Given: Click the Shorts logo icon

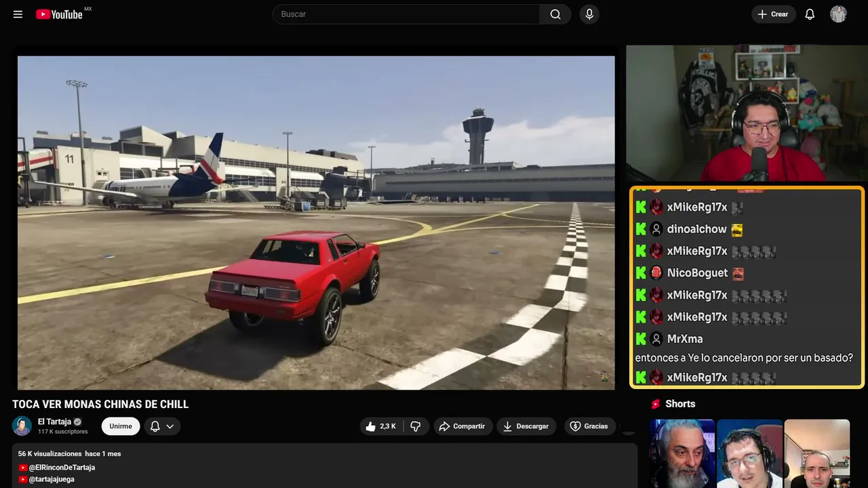Looking at the screenshot, I should click(656, 404).
